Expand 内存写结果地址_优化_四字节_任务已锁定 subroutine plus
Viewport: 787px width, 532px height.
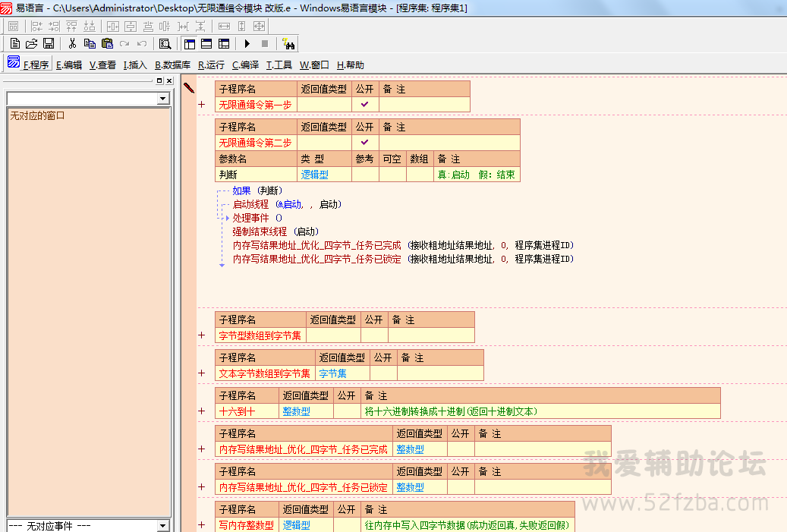click(x=202, y=486)
